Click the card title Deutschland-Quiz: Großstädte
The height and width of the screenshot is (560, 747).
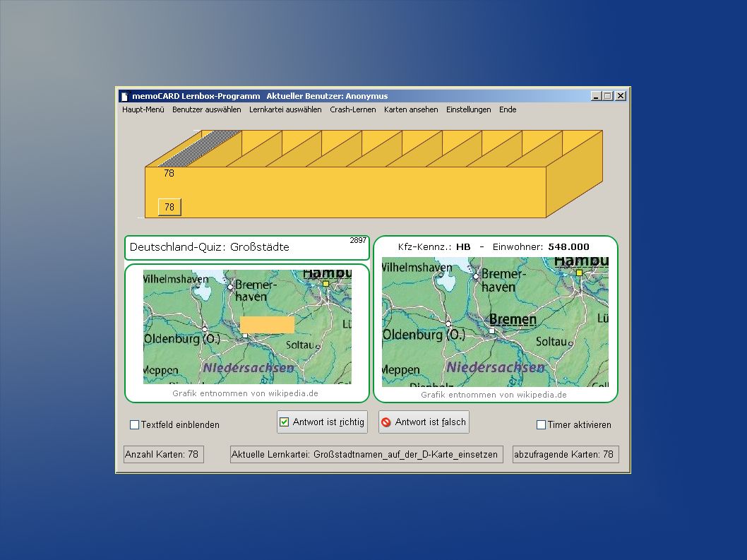(x=210, y=247)
